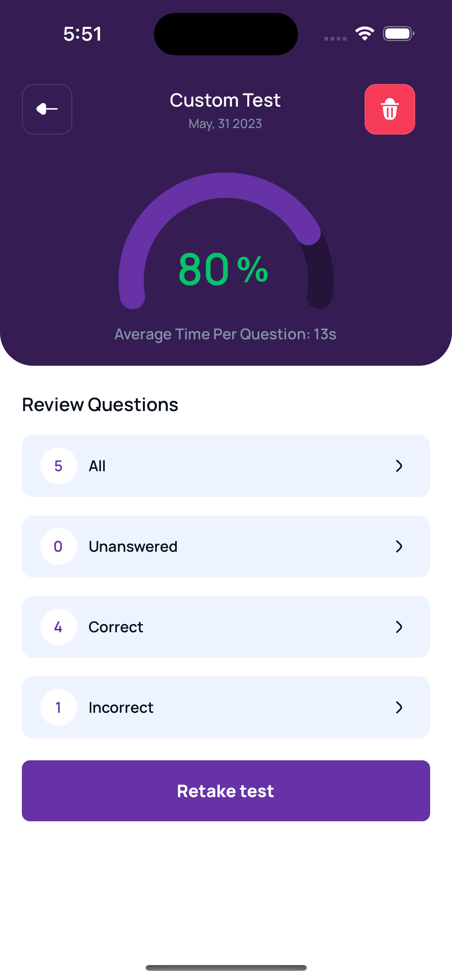Select the All review row
This screenshot has width=452, height=980.
pyautogui.click(x=226, y=466)
